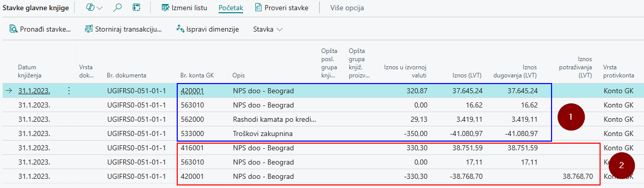
Task: Click the Ispravi dimenzije icon
Action: (x=180, y=29)
